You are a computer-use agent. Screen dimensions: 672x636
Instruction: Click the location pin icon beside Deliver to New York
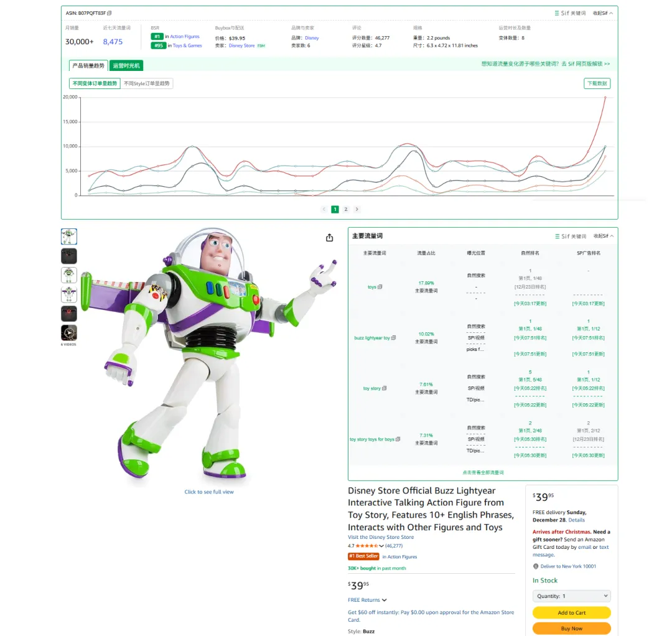tap(536, 566)
